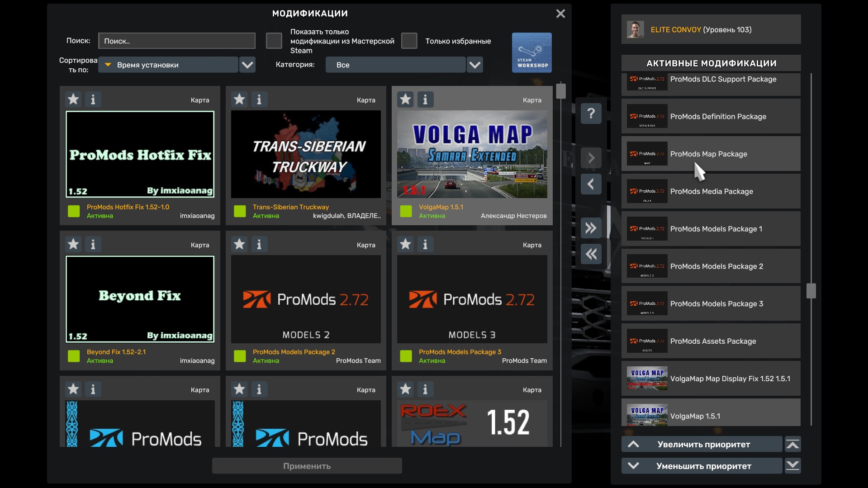This screenshot has height=488, width=868.
Task: Star the ProMods Models Package 3 card
Action: (x=405, y=244)
